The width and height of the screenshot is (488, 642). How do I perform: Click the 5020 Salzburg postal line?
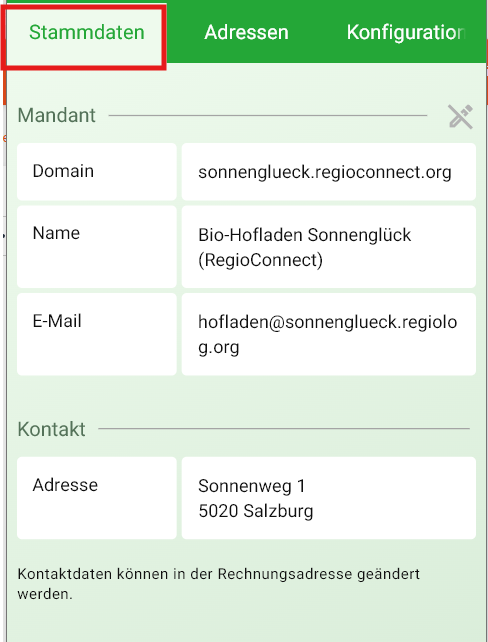point(256,511)
